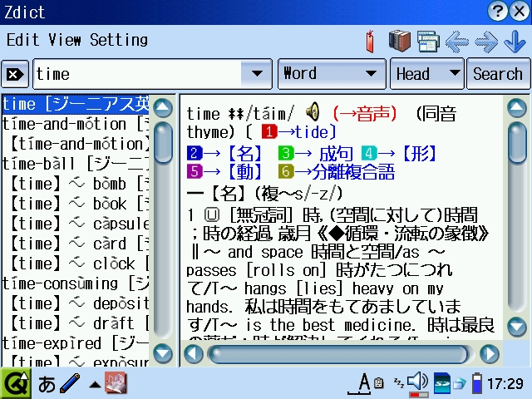Jump to section 2 【名】 link
Image resolution: width=532 pixels, height=399 pixels.
coord(226,152)
